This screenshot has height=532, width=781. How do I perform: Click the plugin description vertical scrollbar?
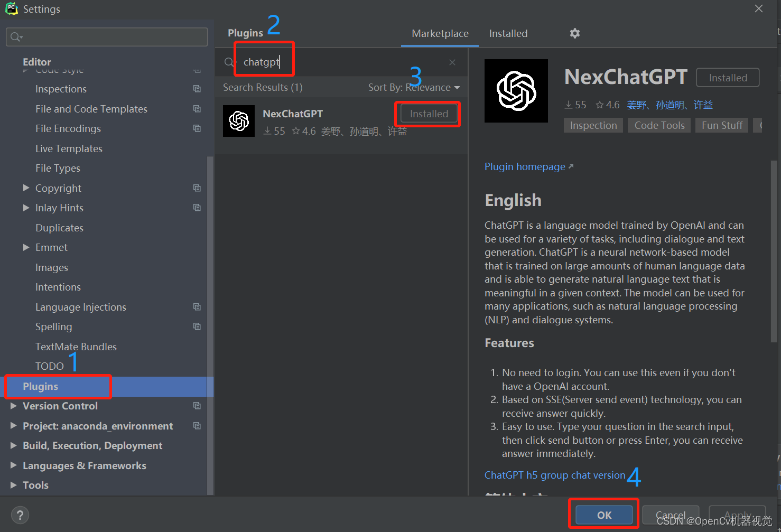tap(774, 251)
